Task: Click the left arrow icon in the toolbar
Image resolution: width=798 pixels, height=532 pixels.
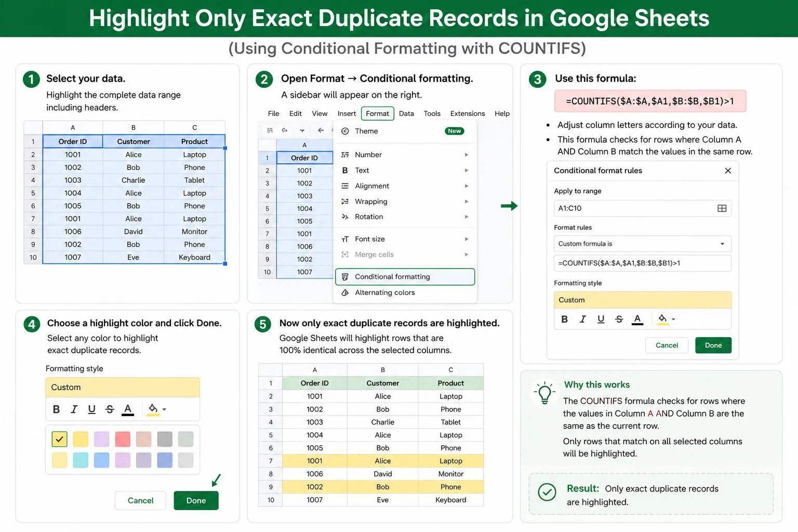Action: coord(321,130)
